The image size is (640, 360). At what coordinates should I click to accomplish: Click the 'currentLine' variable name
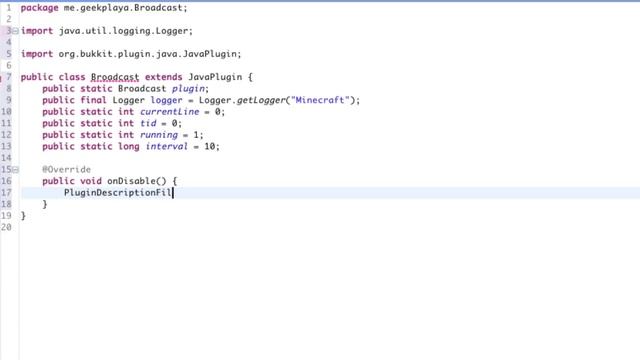pyautogui.click(x=170, y=112)
